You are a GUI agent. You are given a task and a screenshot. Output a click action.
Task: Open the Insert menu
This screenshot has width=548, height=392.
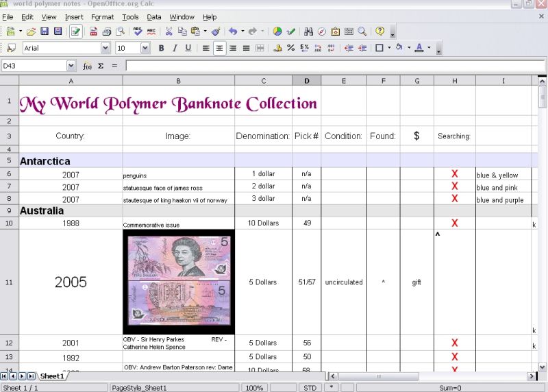[x=74, y=16]
